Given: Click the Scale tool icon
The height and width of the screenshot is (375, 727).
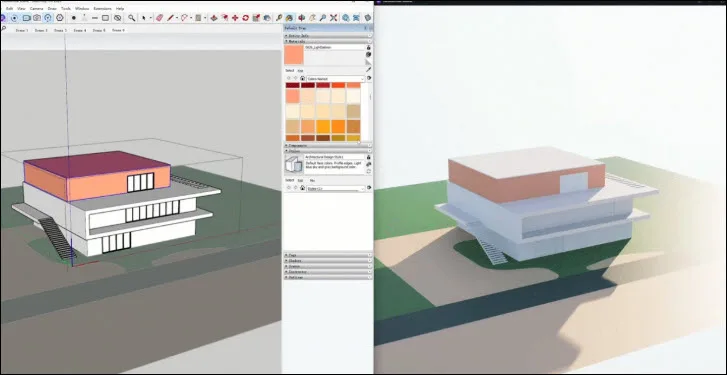Looking at the screenshot, I should click(256, 18).
